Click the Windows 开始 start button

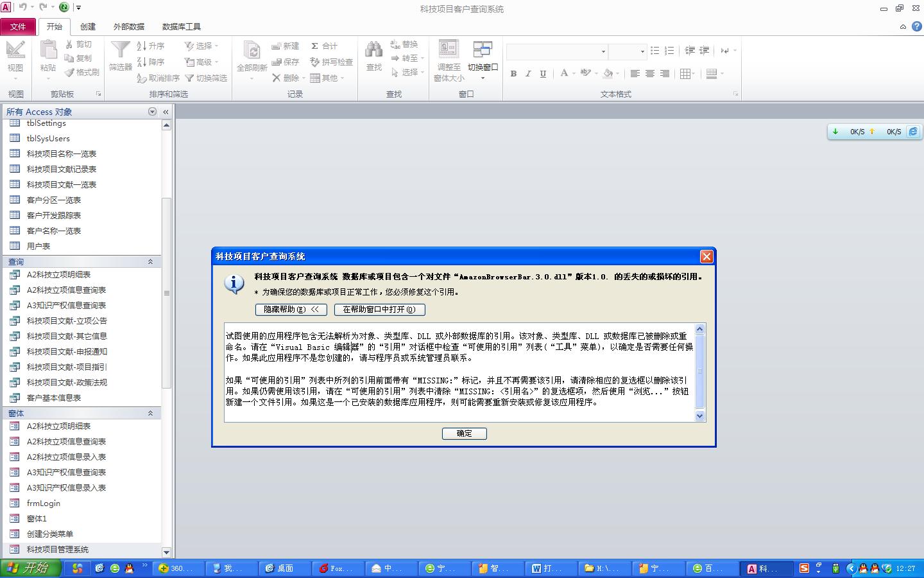click(31, 568)
